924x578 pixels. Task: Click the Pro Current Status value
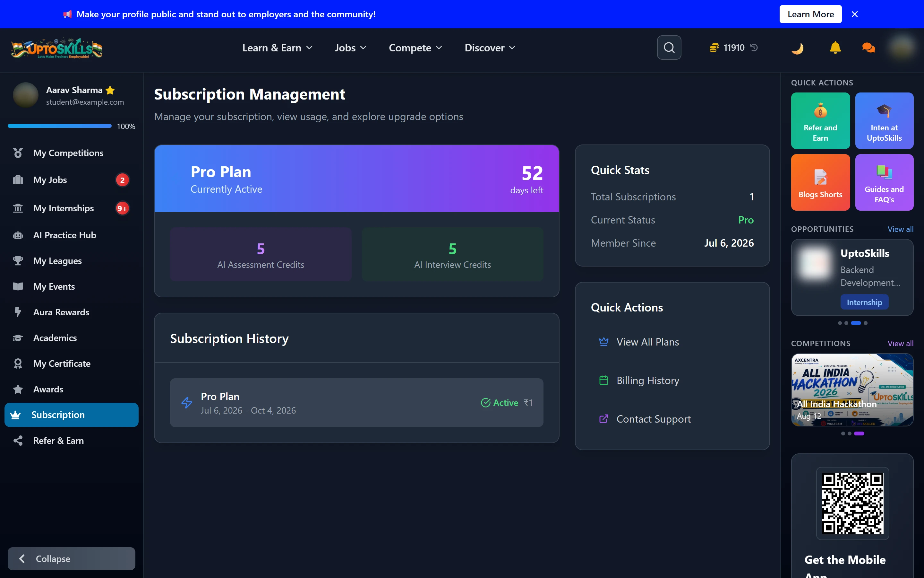pos(746,220)
